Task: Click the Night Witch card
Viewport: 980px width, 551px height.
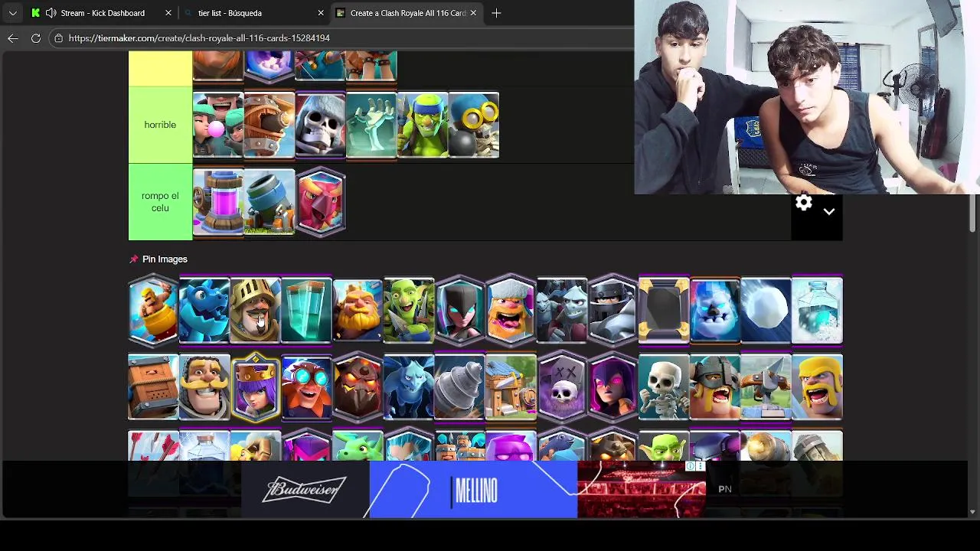Action: [x=612, y=387]
